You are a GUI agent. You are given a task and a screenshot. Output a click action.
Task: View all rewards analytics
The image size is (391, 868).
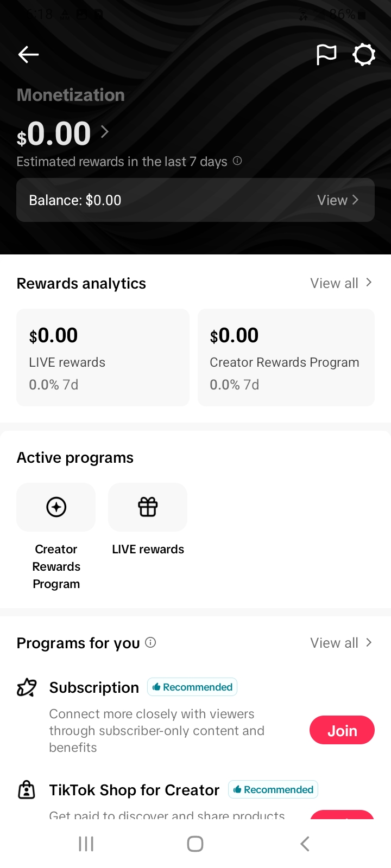(341, 283)
